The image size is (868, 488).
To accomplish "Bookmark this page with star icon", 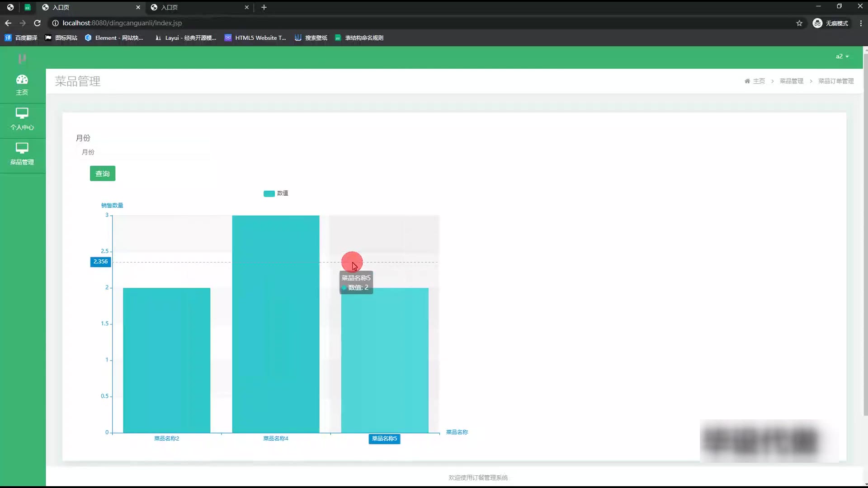I will 799,23.
